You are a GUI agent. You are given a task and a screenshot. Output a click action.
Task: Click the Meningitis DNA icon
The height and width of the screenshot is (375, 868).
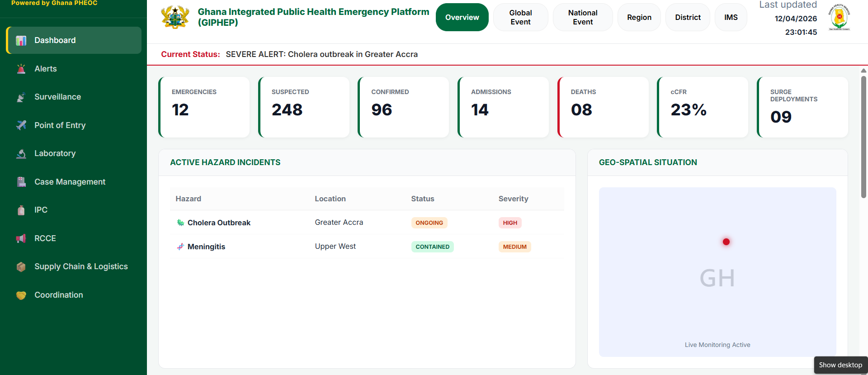point(180,247)
